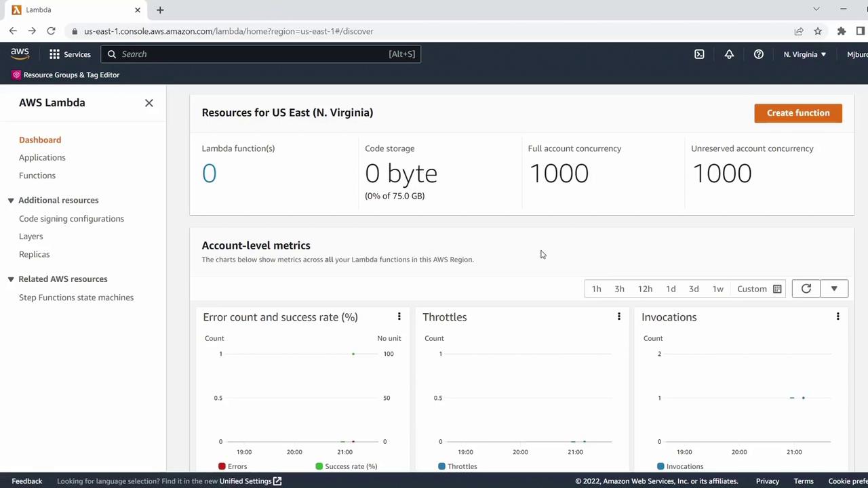This screenshot has width=868, height=488.
Task: Open Resource Groups & Tag Editor
Action: [66, 75]
